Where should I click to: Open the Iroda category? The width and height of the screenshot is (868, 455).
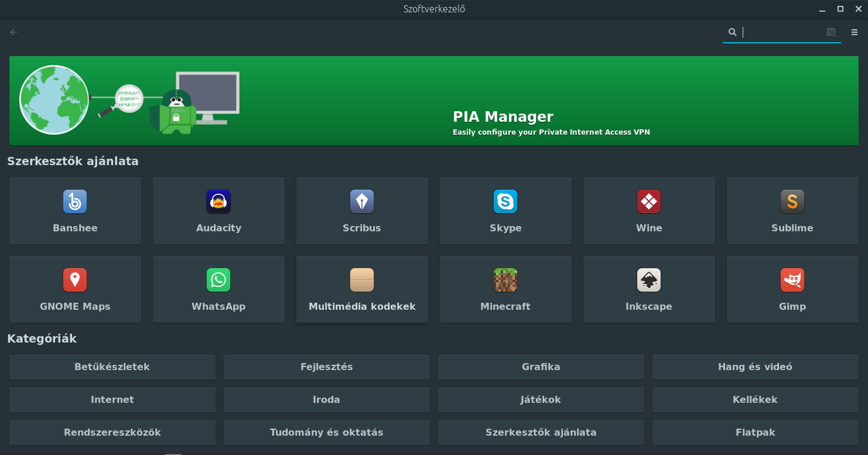click(x=327, y=399)
